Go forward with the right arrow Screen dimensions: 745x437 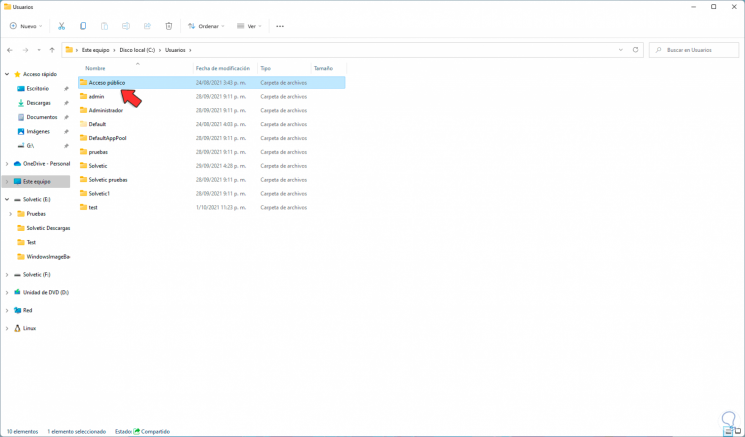point(26,50)
